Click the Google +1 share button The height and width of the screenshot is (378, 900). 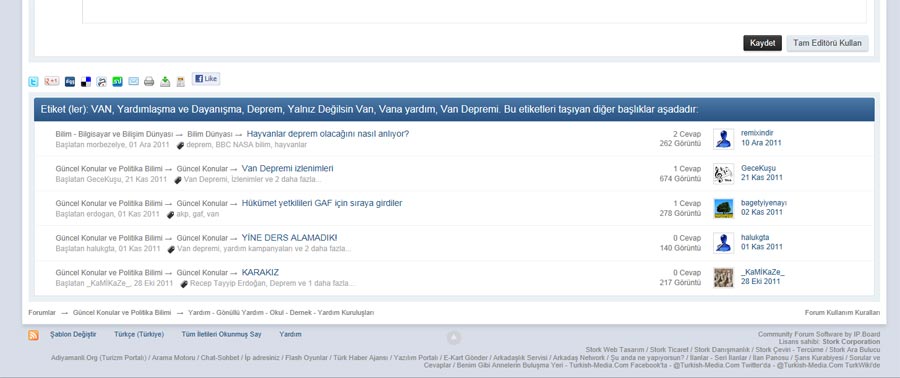pos(52,81)
